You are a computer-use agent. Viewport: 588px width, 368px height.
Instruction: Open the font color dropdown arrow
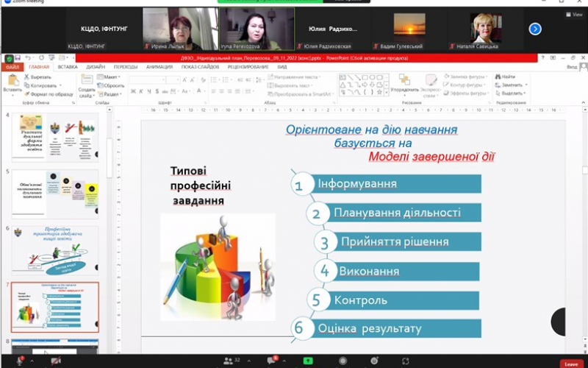[x=205, y=91]
